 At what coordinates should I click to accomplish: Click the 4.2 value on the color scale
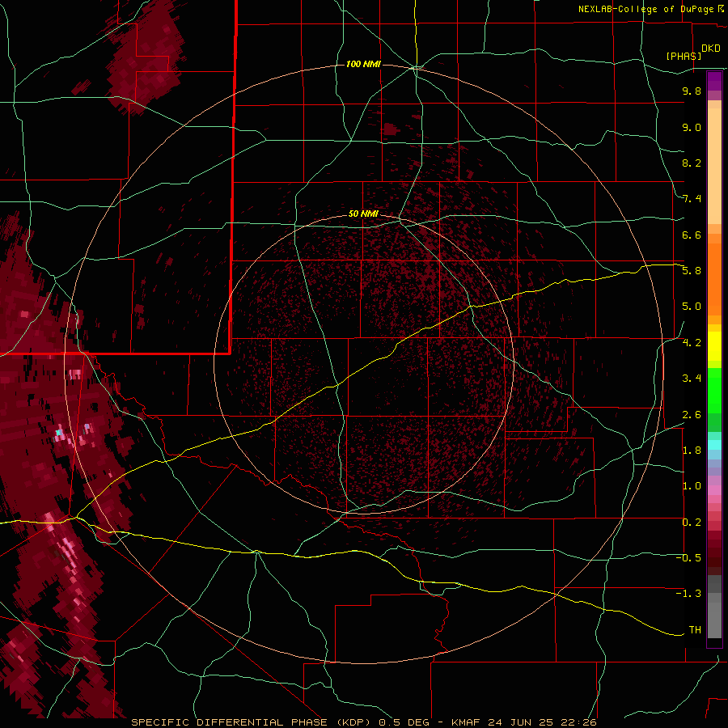[692, 343]
